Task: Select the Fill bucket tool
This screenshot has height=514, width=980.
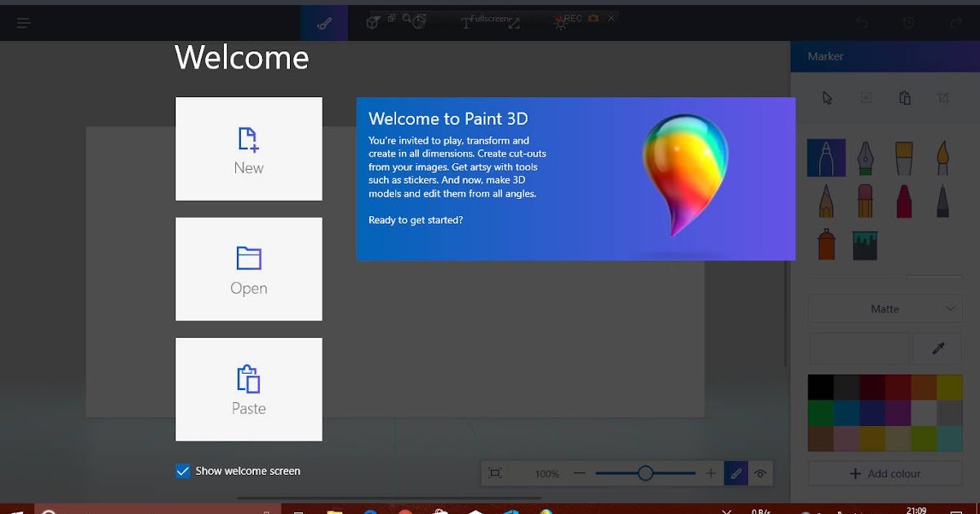Action: pyautogui.click(x=866, y=244)
